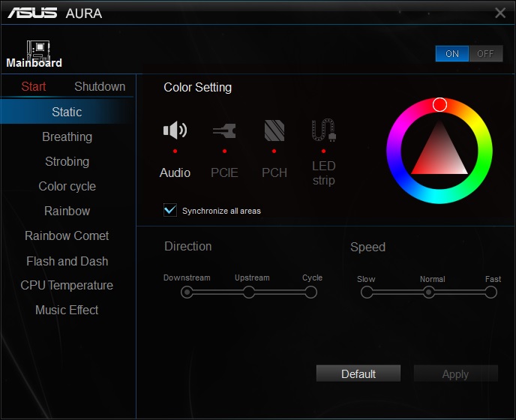Select the LED strip icon
Viewport: 516px width, 420px height.
click(x=324, y=130)
